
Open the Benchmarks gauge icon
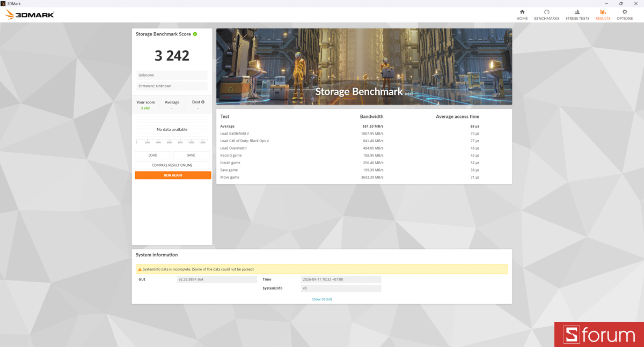(x=546, y=12)
